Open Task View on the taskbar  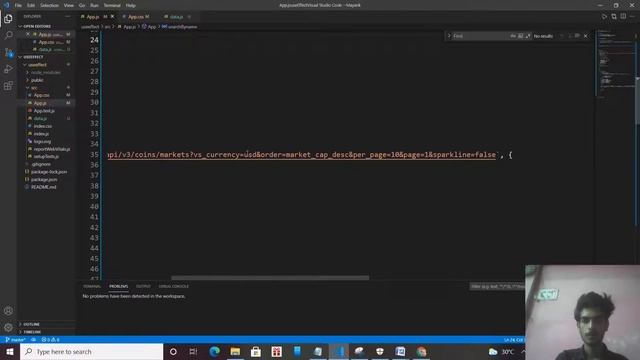coord(193,351)
